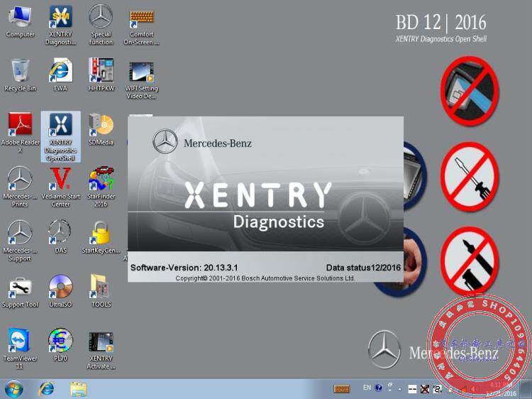
Task: Click the Bosch copyright line on splash
Action: pyautogui.click(x=265, y=278)
